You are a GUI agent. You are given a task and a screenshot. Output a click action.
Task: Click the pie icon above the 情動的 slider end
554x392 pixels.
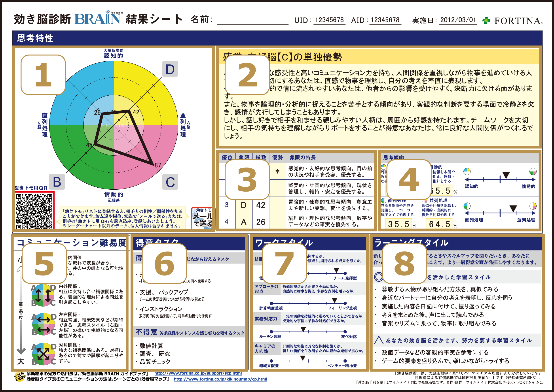[533, 171]
